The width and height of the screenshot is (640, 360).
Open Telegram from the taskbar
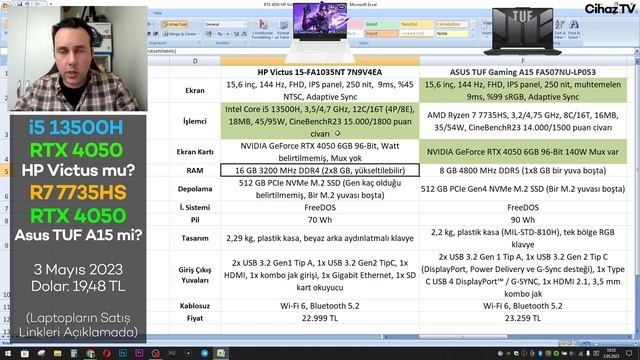[x=204, y=353]
